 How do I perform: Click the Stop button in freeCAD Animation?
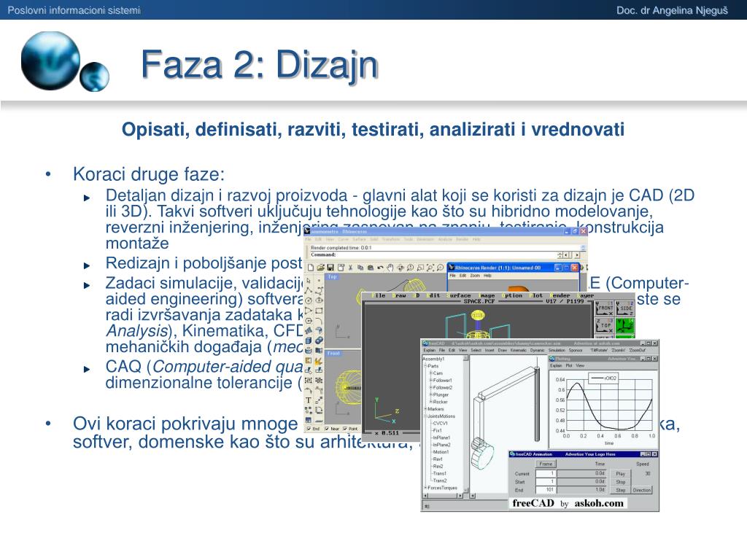point(620,482)
